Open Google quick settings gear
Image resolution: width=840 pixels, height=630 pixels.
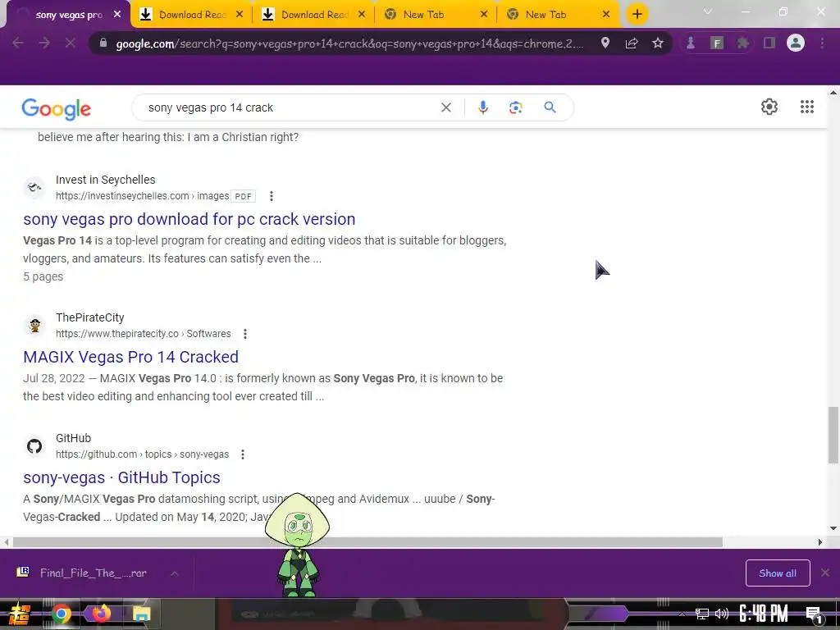tap(769, 107)
